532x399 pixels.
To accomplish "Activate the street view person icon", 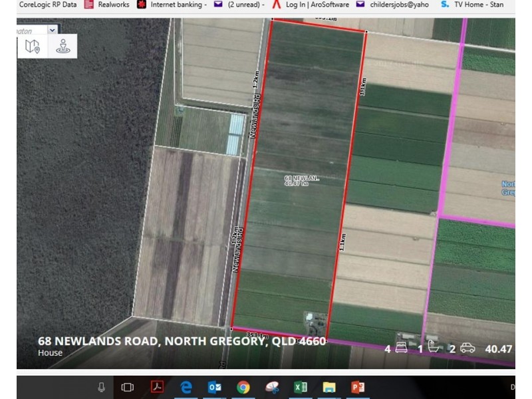I will (63, 46).
